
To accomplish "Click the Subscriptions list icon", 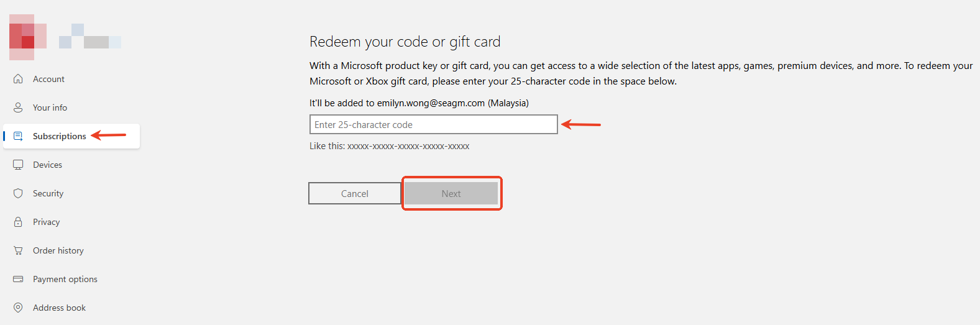I will (18, 136).
